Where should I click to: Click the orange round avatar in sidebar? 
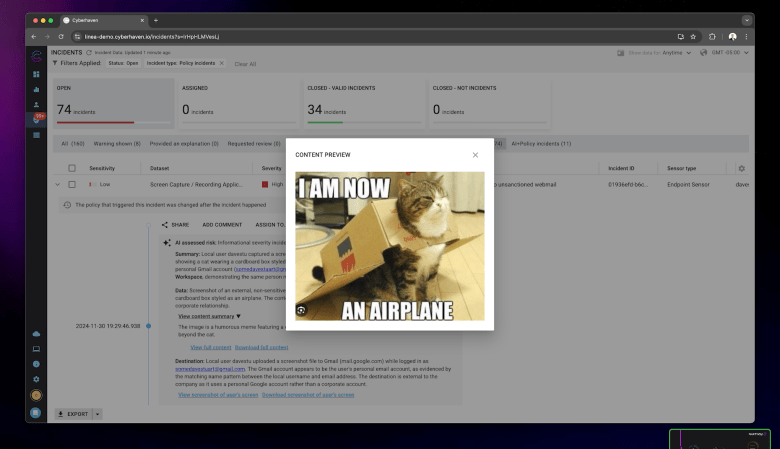pyautogui.click(x=36, y=395)
